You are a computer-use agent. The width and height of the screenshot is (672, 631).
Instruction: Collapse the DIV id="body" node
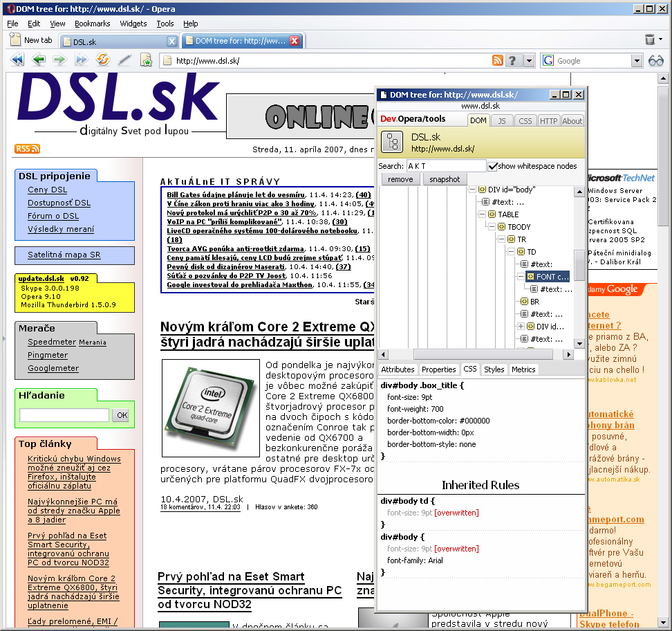point(472,189)
